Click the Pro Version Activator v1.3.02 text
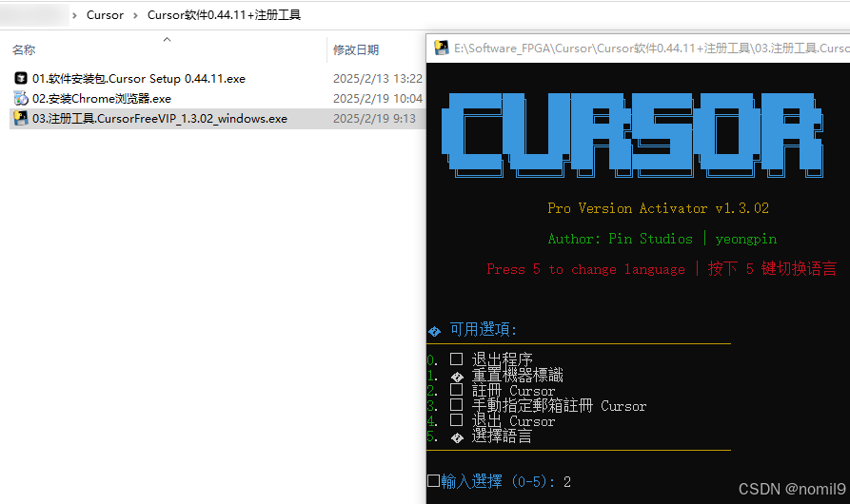This screenshot has width=850, height=504. (x=658, y=208)
